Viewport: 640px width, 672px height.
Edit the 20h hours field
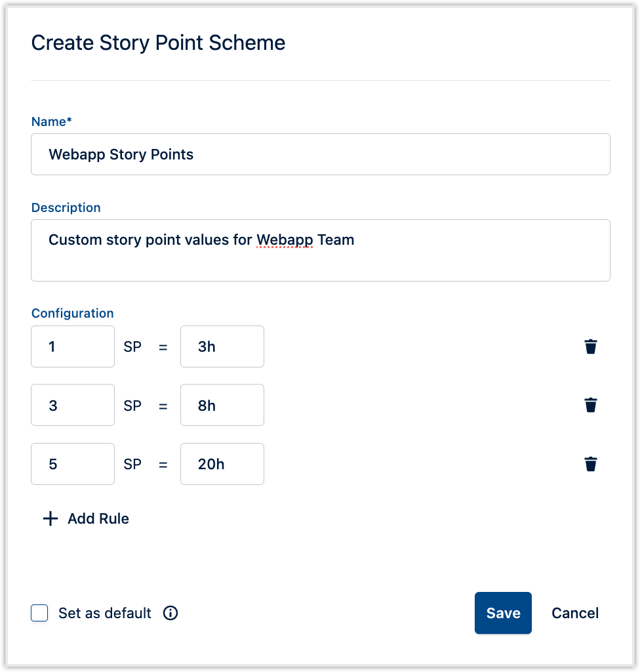coord(222,464)
